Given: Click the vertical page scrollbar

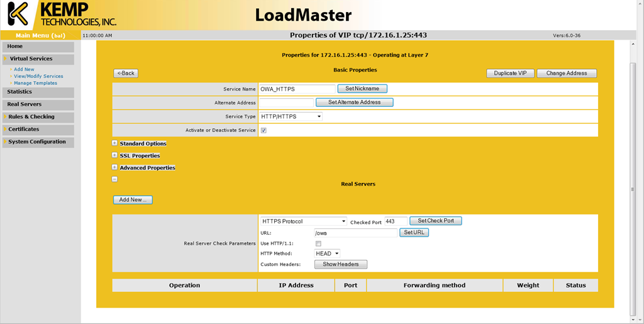Looking at the screenshot, I should tap(633, 189).
